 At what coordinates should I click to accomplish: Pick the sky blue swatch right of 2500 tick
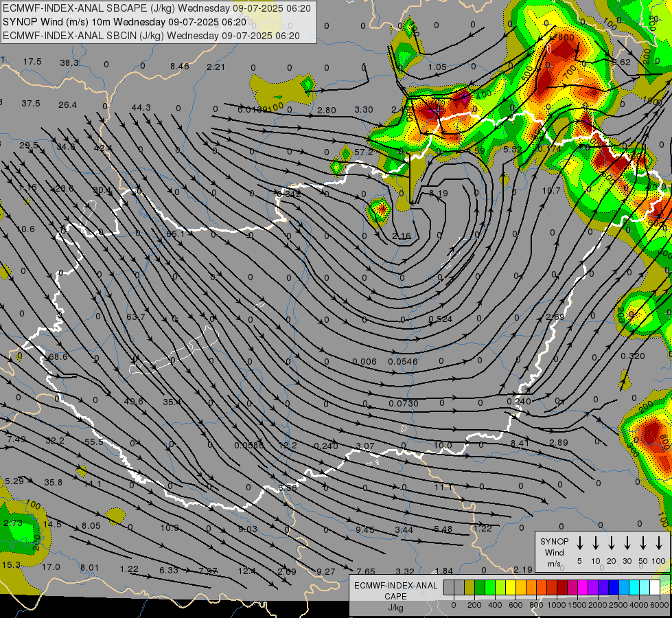pyautogui.click(x=624, y=588)
